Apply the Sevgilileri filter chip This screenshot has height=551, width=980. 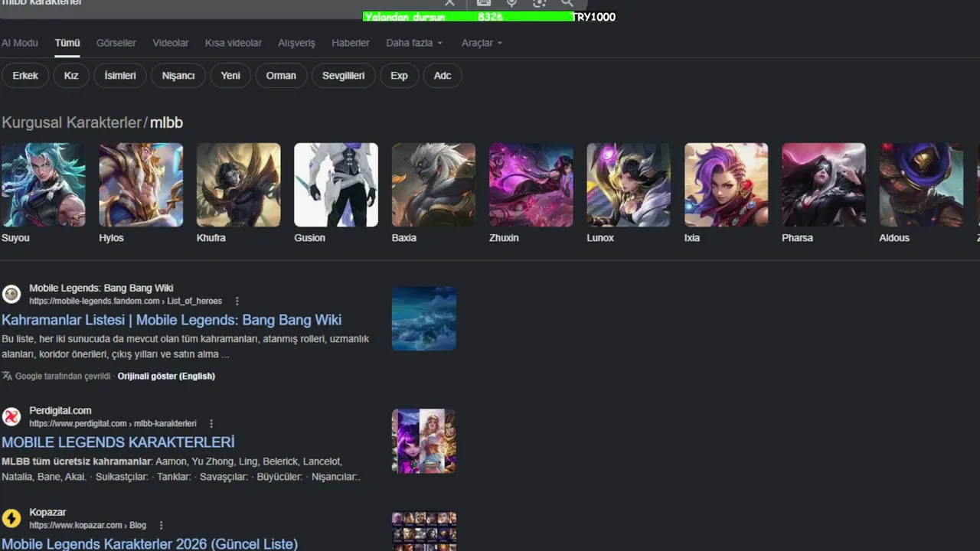(x=343, y=76)
